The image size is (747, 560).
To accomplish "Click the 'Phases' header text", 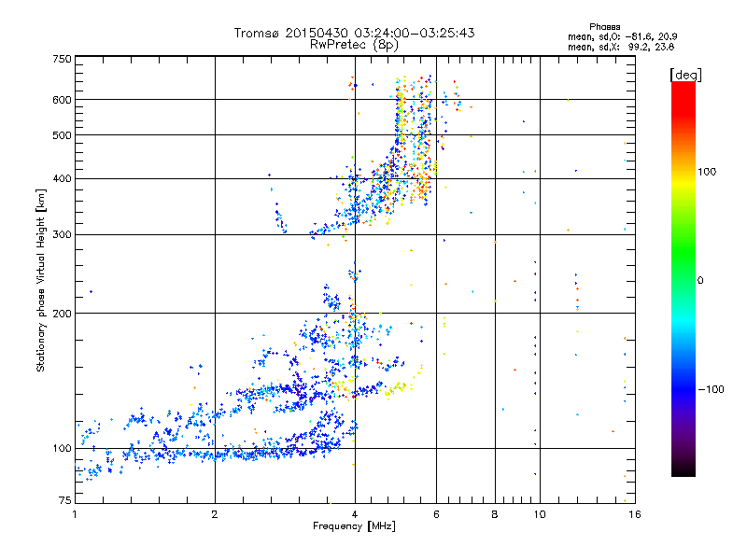I will tap(604, 27).
